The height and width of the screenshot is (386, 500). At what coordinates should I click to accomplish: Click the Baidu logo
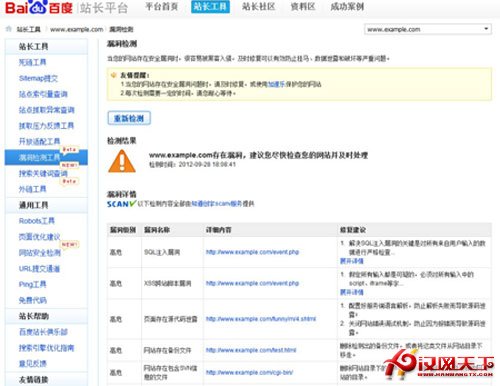click(39, 7)
